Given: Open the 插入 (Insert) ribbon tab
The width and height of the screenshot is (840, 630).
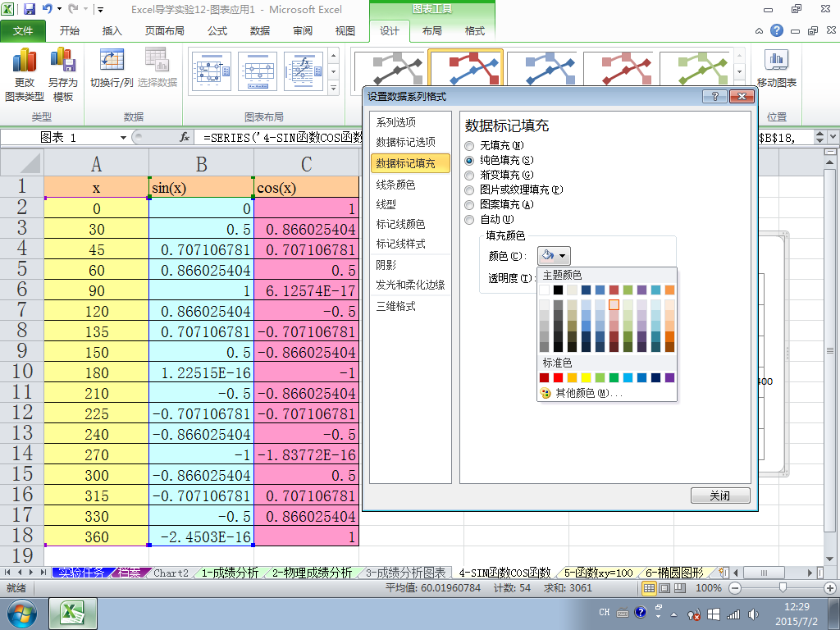Looking at the screenshot, I should tap(112, 31).
